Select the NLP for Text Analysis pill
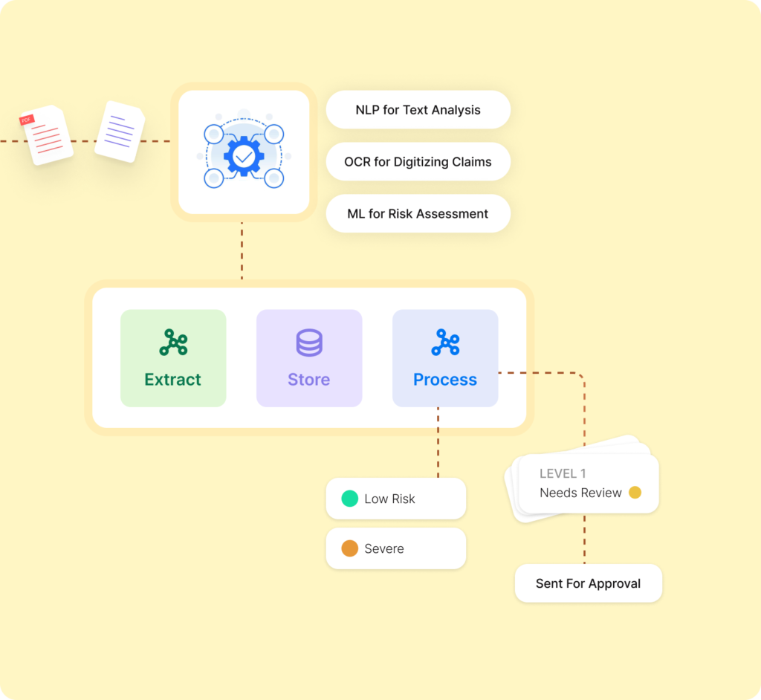 tap(418, 110)
